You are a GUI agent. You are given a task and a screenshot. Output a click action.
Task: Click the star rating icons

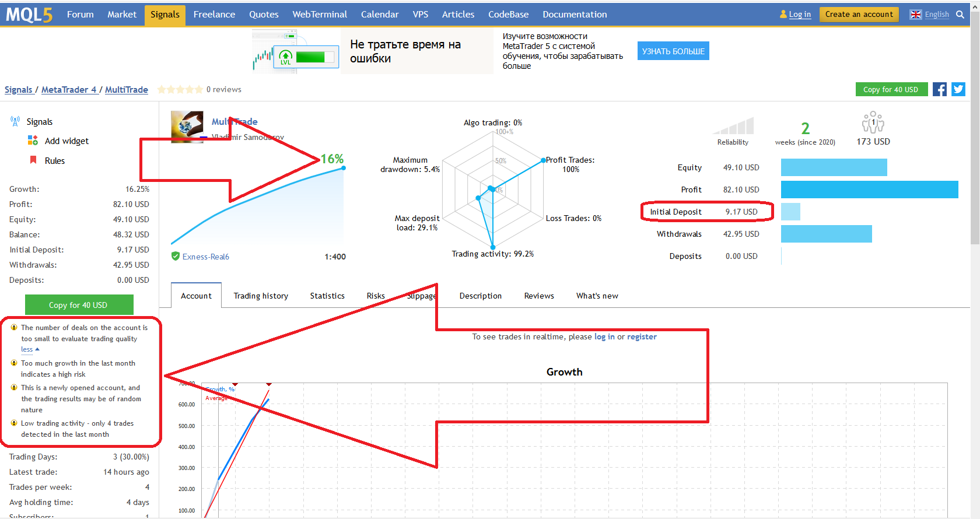pyautogui.click(x=180, y=89)
